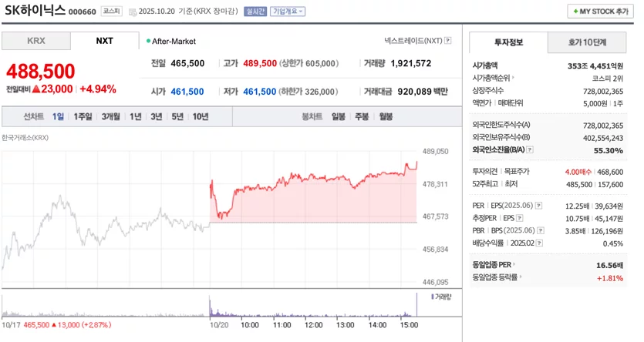The image size is (644, 342).
Task: Click the 동일업종 등락률 link
Action: [497, 277]
